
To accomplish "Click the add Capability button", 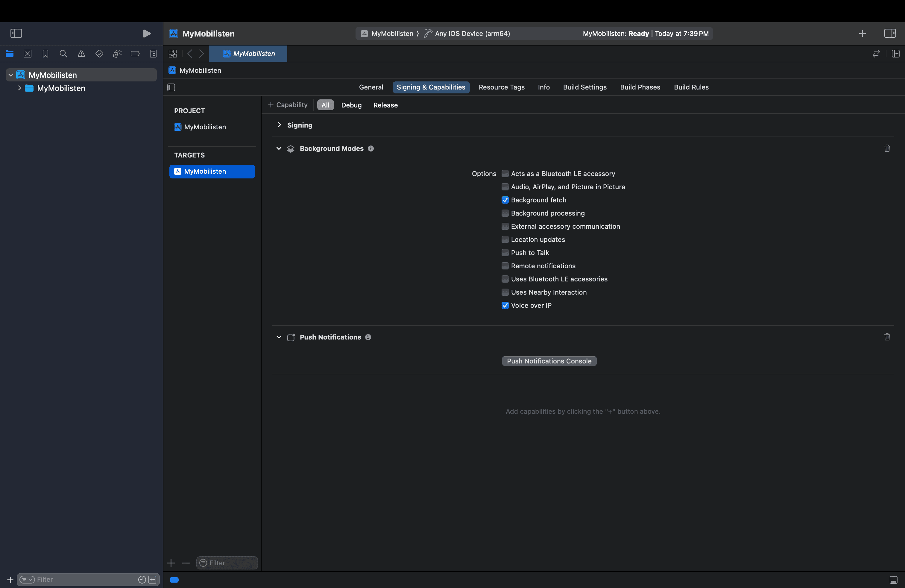I will pos(288,105).
